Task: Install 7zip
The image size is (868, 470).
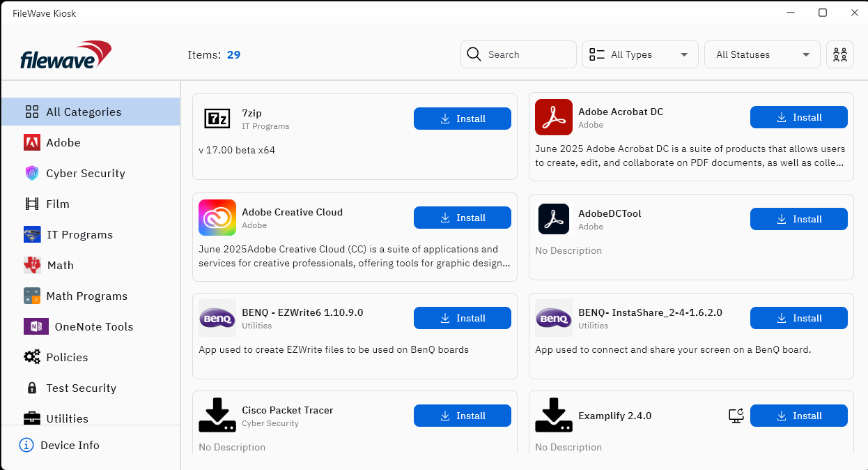Action: tap(463, 119)
